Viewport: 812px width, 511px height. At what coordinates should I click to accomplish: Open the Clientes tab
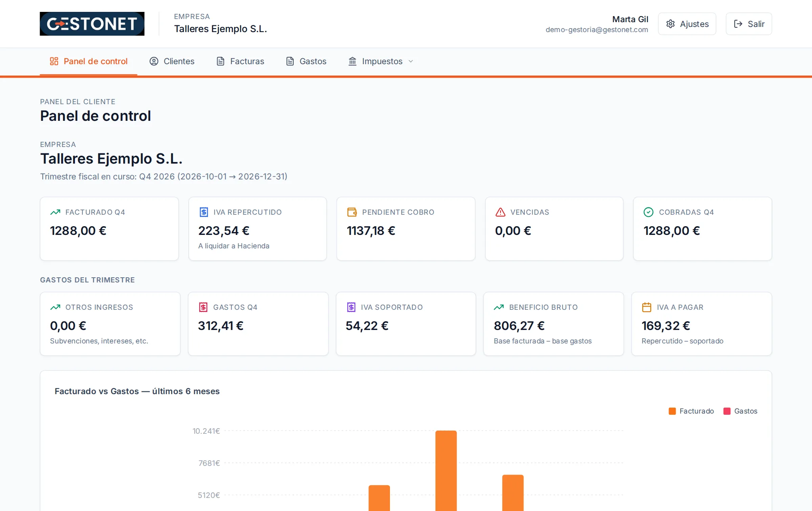point(172,61)
